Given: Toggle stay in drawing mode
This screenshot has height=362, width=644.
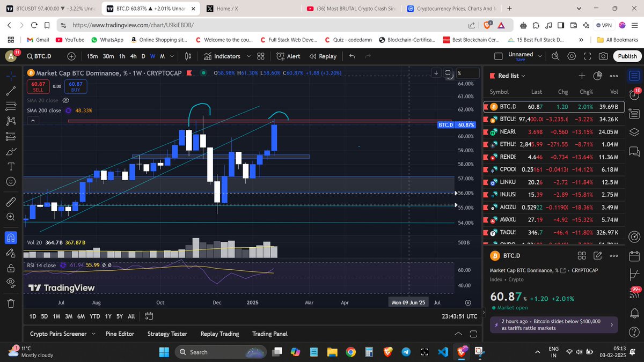Looking at the screenshot, I should click(x=11, y=253).
